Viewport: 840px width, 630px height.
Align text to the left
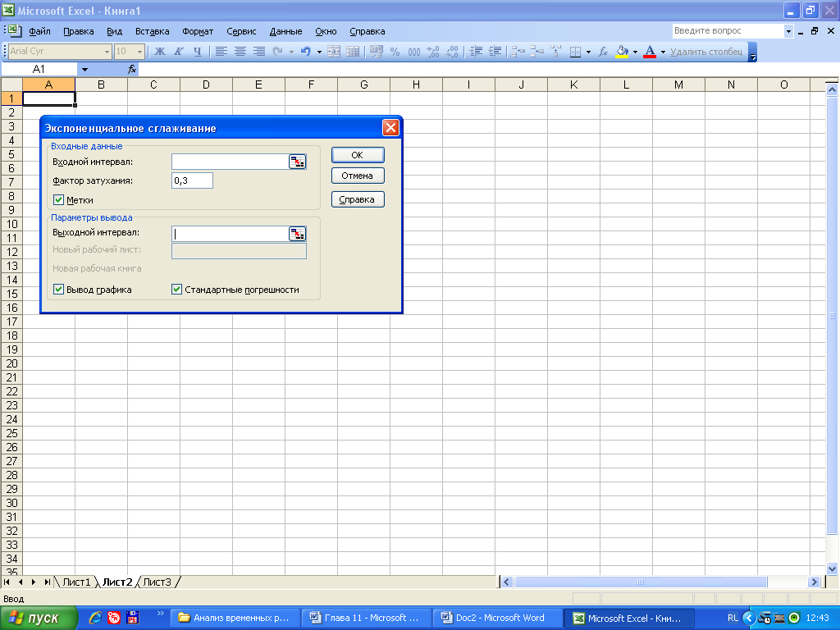(221, 52)
